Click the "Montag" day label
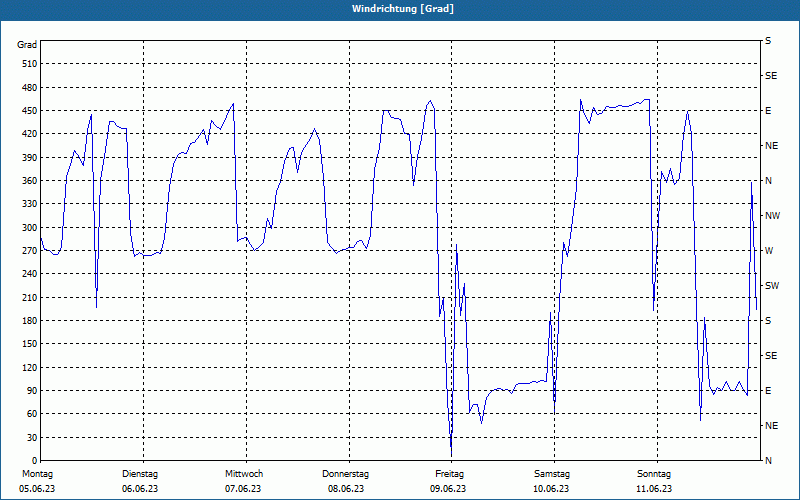The width and height of the screenshot is (800, 500). point(37,474)
